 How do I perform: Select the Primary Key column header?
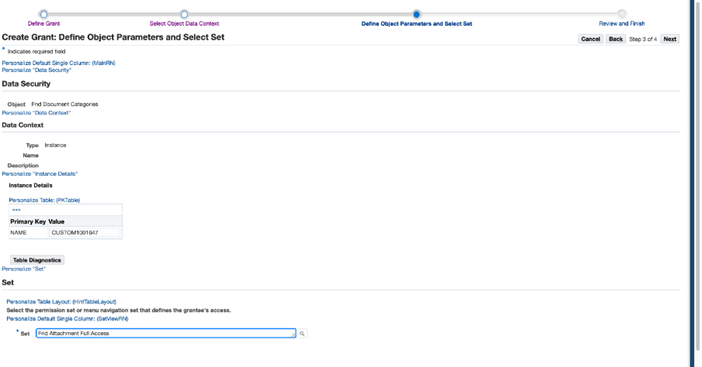click(28, 222)
